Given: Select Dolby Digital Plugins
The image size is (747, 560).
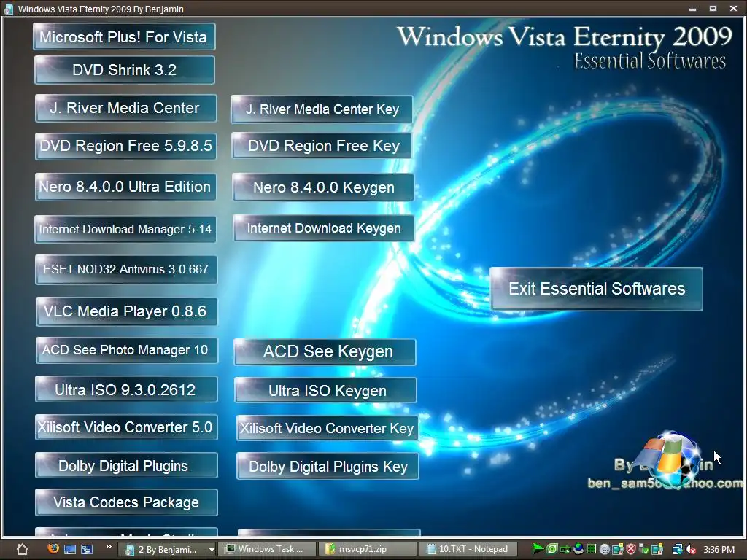Looking at the screenshot, I should point(126,465).
